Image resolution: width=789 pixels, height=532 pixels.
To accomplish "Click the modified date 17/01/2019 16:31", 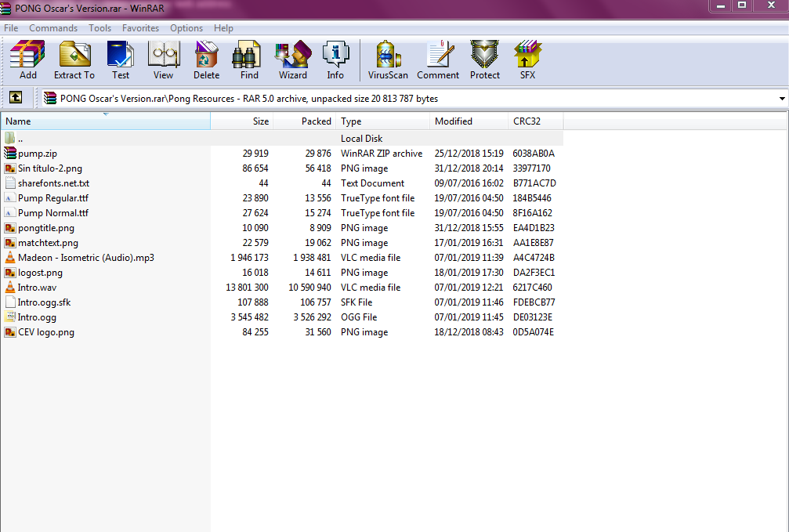I will point(469,243).
